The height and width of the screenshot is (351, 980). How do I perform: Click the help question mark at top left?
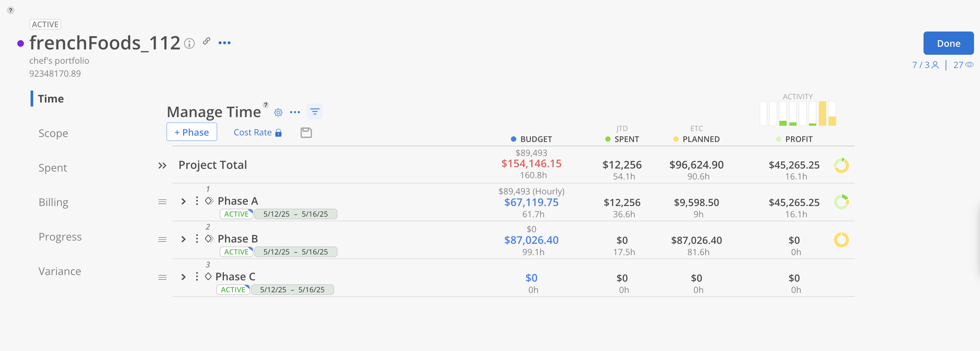click(x=11, y=10)
